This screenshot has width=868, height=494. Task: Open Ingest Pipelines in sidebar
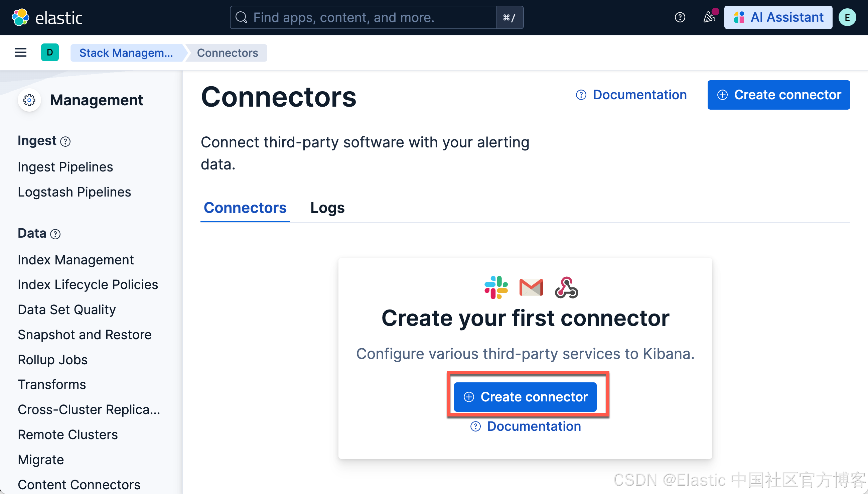tap(65, 167)
